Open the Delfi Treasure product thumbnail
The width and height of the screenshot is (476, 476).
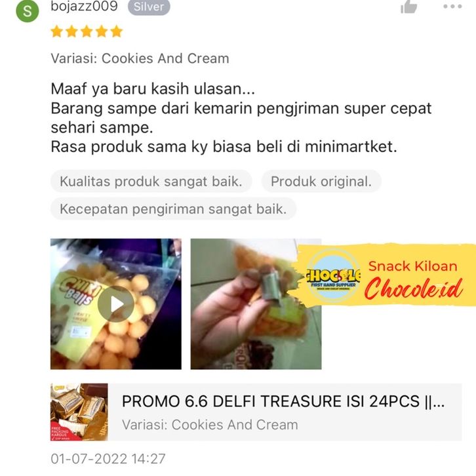click(79, 412)
